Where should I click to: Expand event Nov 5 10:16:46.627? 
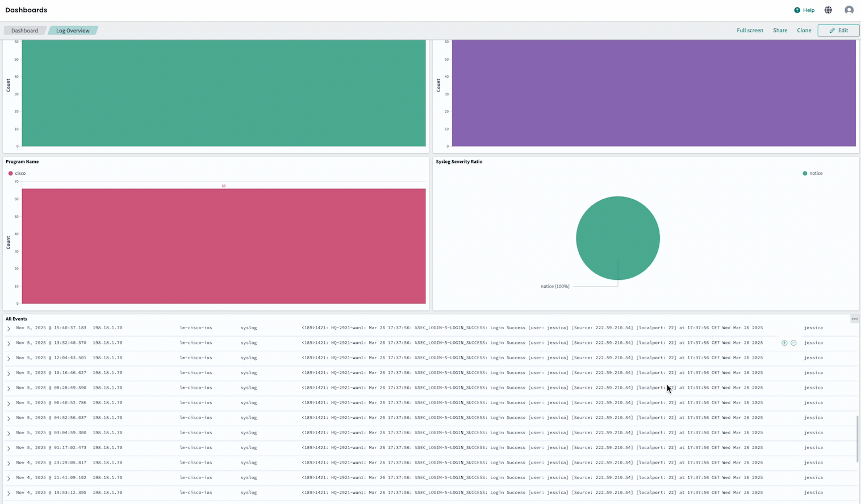[x=9, y=373]
